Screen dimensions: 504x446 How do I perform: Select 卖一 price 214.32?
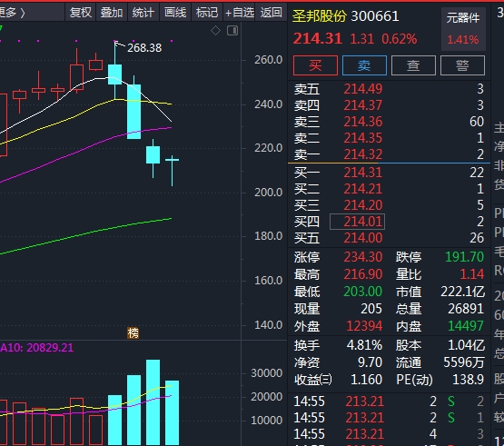coord(363,154)
